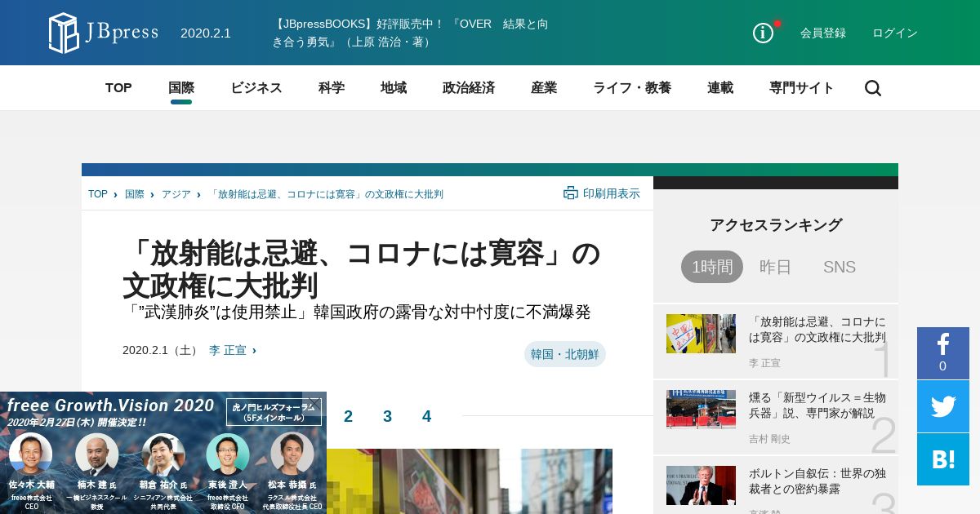Open the information notification icon
Screen dimensions: 980x514
(764, 33)
